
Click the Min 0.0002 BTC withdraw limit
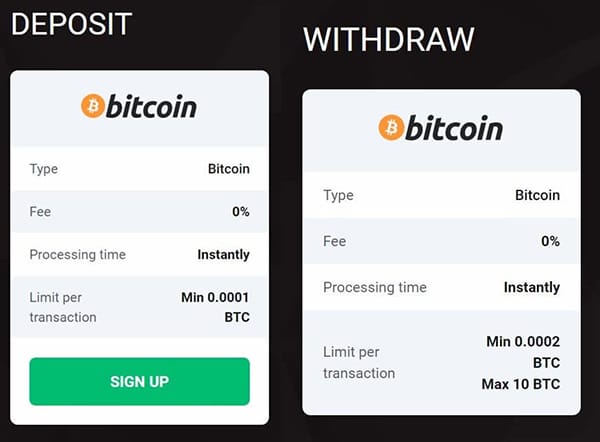pos(522,352)
